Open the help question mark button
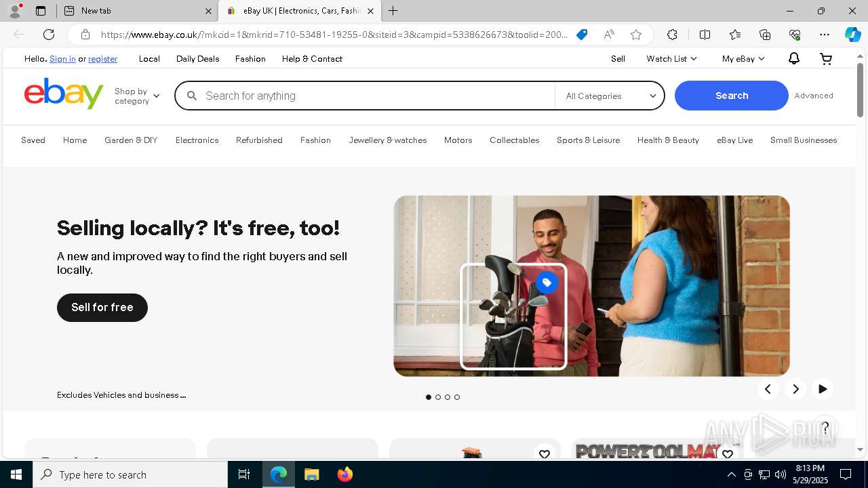The width and height of the screenshot is (868, 488). (825, 428)
